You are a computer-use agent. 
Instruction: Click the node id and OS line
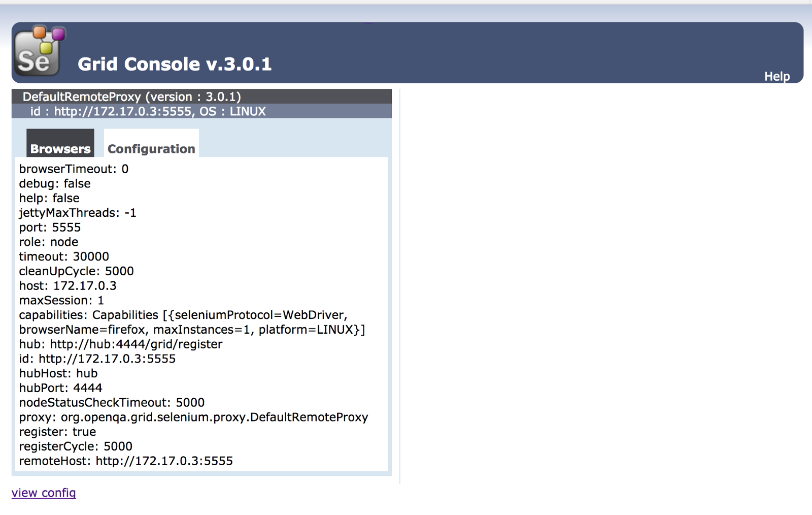(x=148, y=111)
